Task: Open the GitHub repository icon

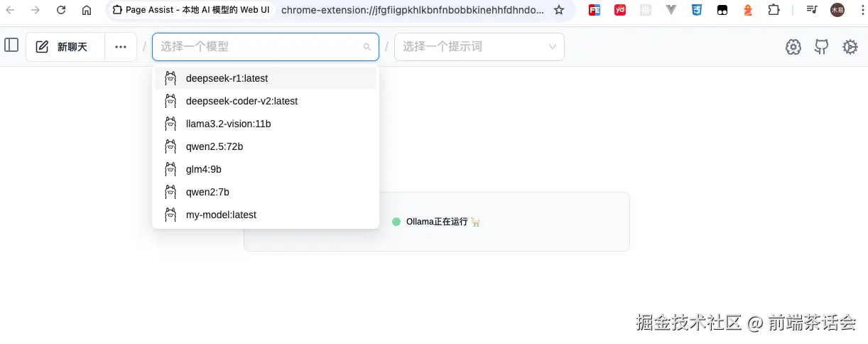Action: [822, 47]
